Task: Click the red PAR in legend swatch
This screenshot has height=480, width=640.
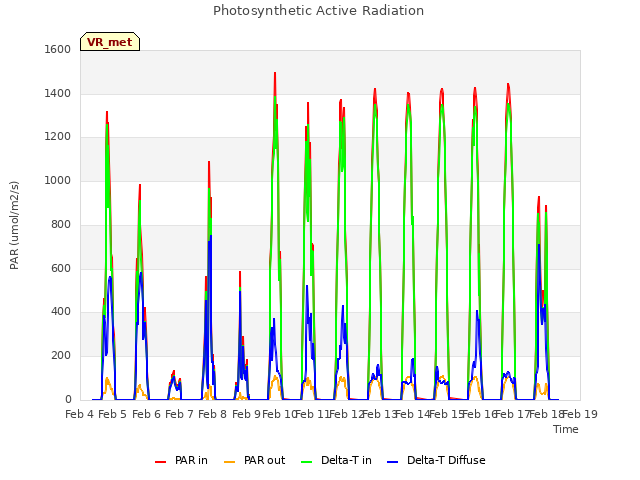Action: coord(160,462)
